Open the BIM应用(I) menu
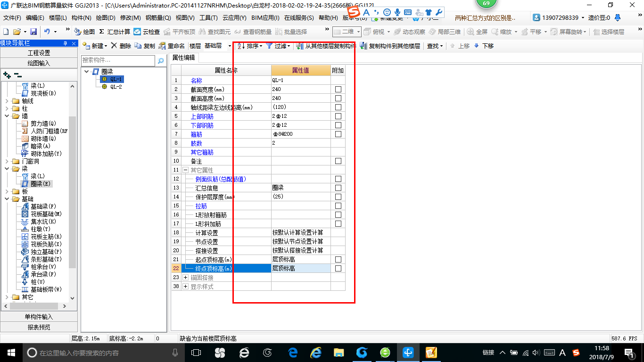This screenshot has width=644, height=362. (265, 18)
